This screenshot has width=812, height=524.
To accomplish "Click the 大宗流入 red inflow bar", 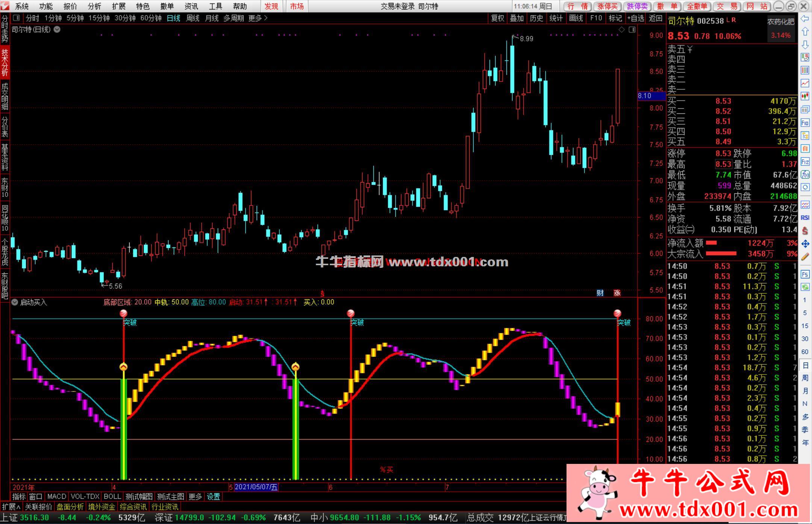I will tap(721, 254).
